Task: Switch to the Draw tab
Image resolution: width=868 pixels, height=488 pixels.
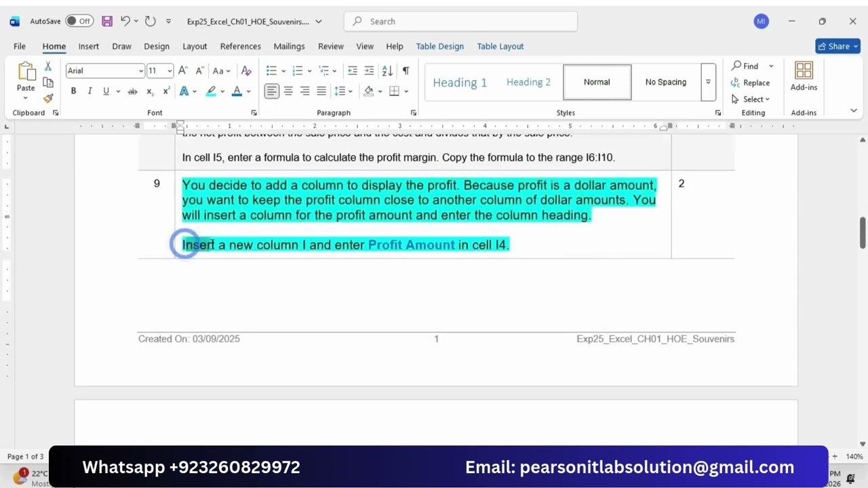Action: coord(121,46)
